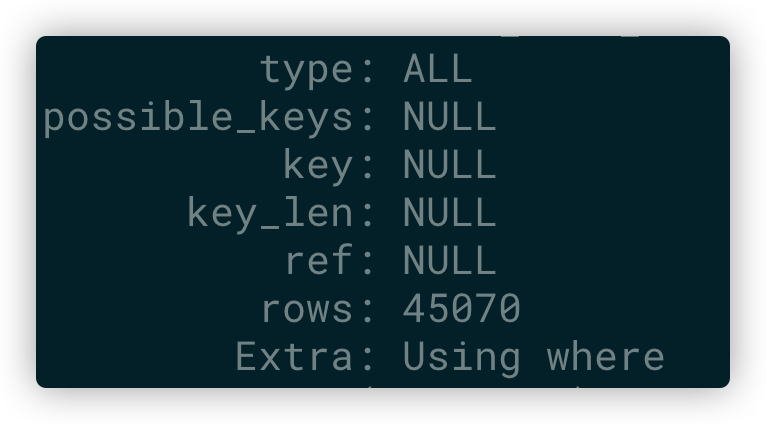
Task: Click the "ref" field label
Action: pos(318,261)
